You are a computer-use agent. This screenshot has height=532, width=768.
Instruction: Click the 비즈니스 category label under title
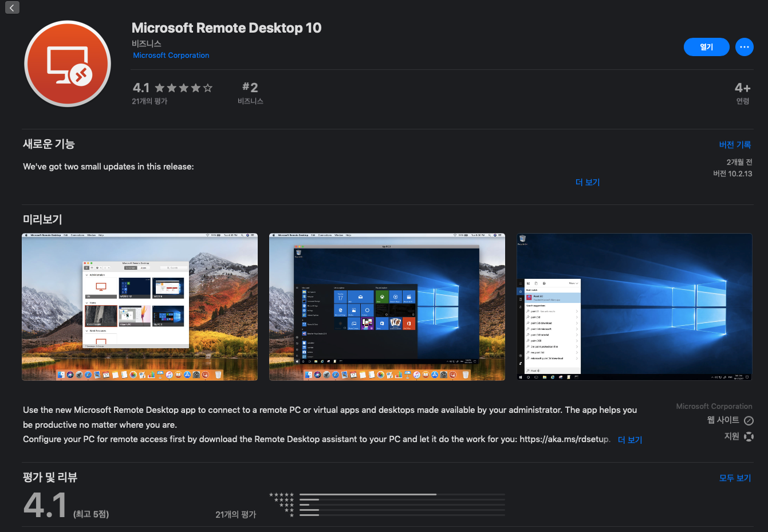(146, 44)
